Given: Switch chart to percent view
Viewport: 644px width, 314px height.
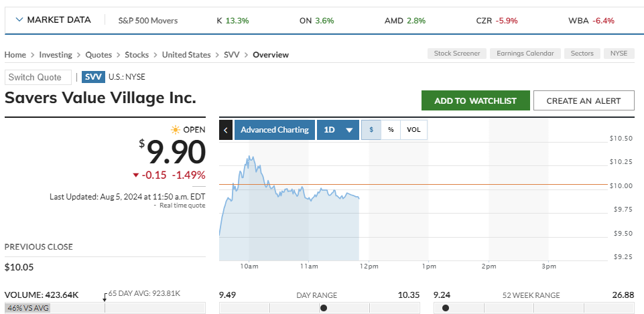Looking at the screenshot, I should 390,130.
